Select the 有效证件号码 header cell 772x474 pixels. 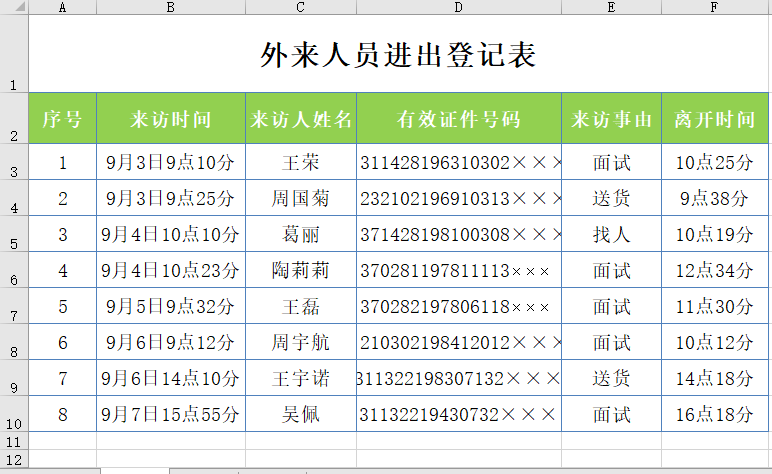click(x=458, y=120)
